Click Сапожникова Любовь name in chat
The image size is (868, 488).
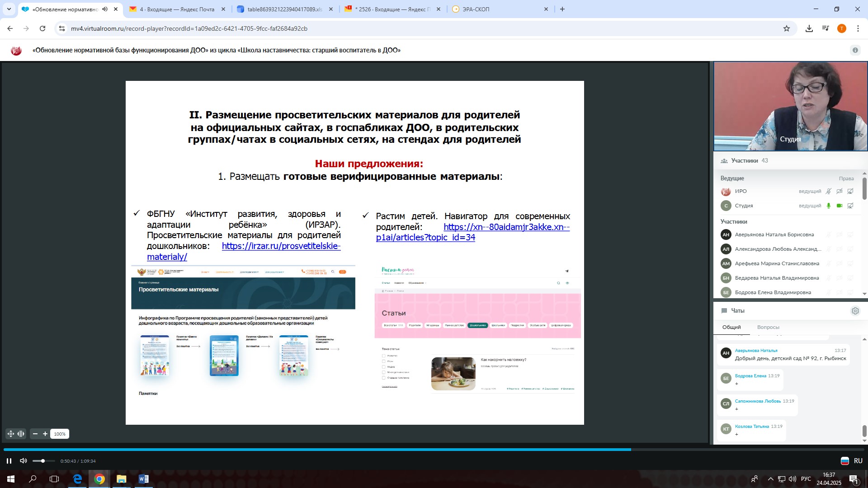(x=758, y=401)
